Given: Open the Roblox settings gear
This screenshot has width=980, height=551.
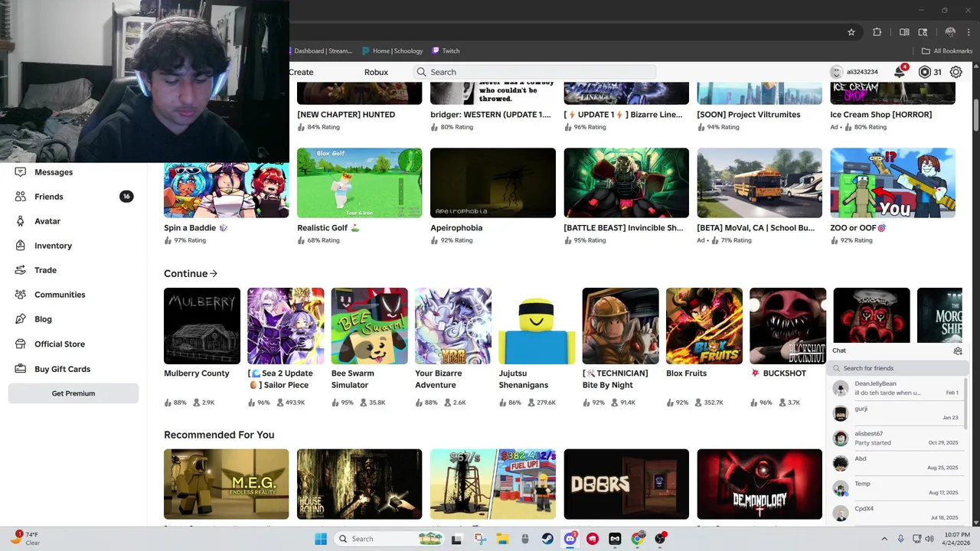Looking at the screenshot, I should pos(956,72).
